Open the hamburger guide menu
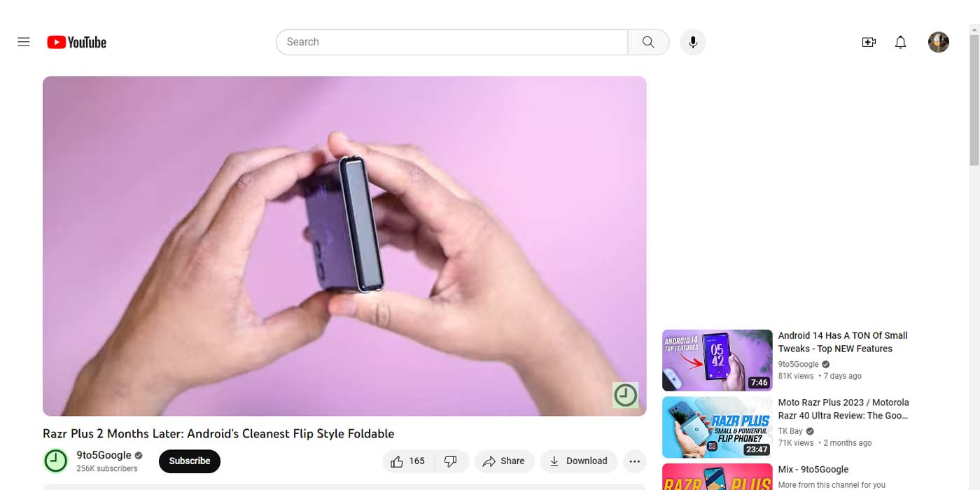The image size is (980, 490). pyautogui.click(x=24, y=42)
